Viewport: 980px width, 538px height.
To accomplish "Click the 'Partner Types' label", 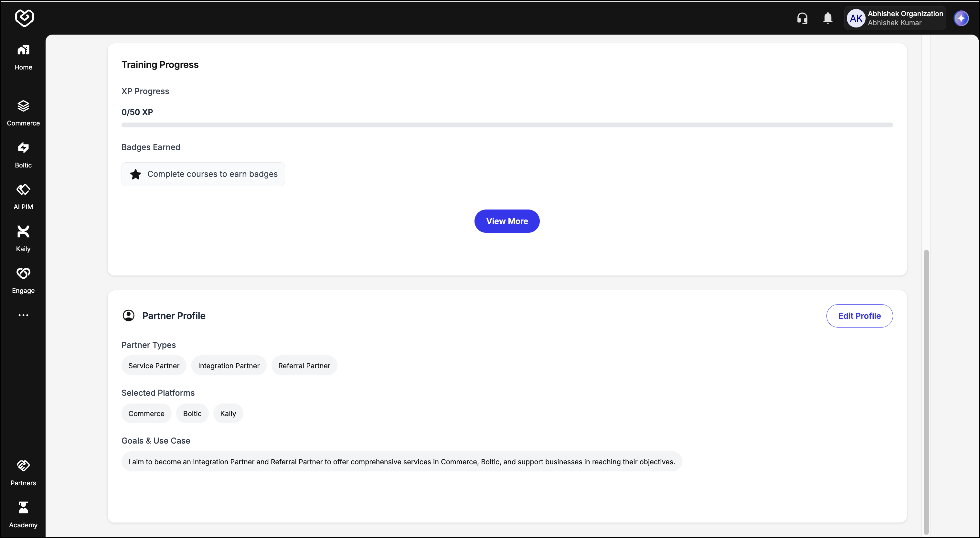I will (x=148, y=345).
